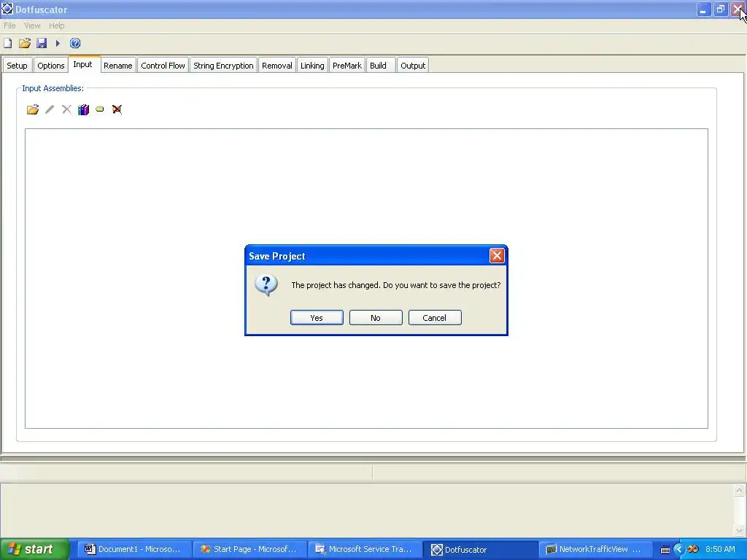
Task: Click the keyboard icon in system tray
Action: click(x=665, y=550)
